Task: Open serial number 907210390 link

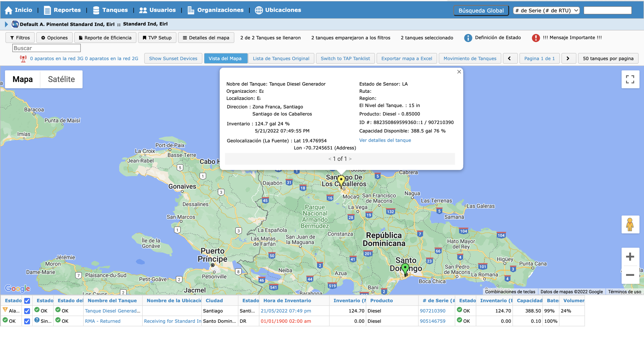Action: coord(433,311)
